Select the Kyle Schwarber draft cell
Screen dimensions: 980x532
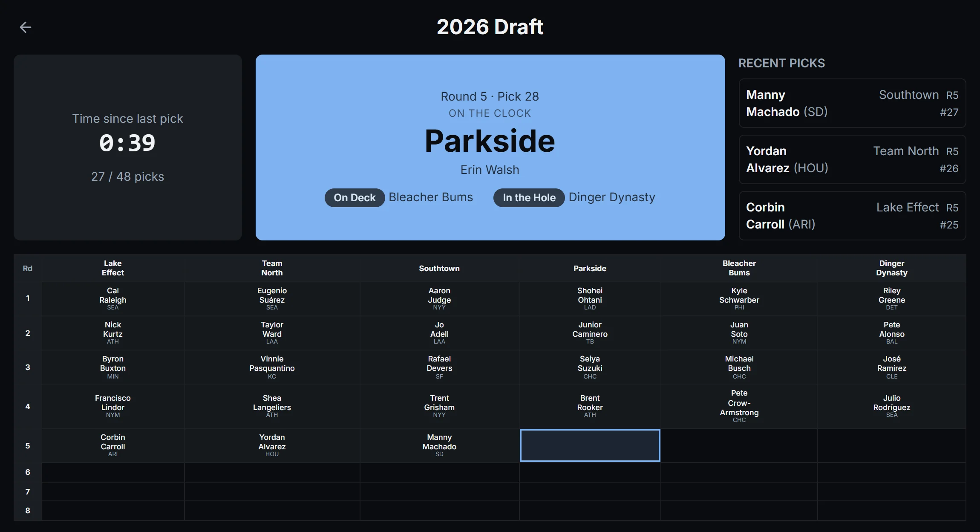pos(739,298)
